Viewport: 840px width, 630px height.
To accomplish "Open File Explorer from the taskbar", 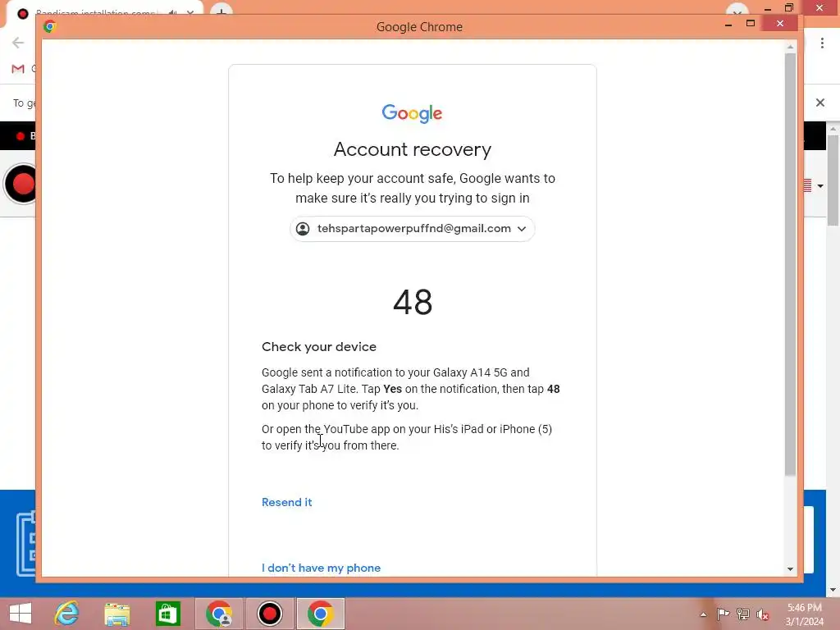I will point(116,614).
